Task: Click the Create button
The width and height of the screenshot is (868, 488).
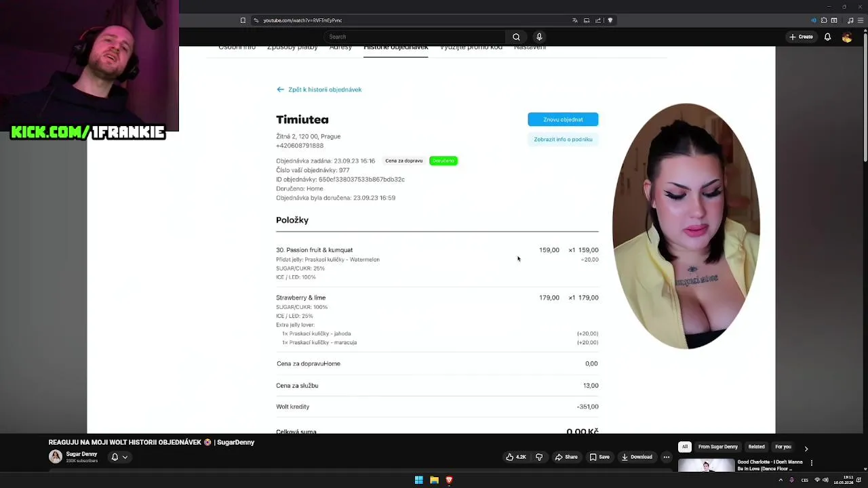Action: pyautogui.click(x=801, y=37)
